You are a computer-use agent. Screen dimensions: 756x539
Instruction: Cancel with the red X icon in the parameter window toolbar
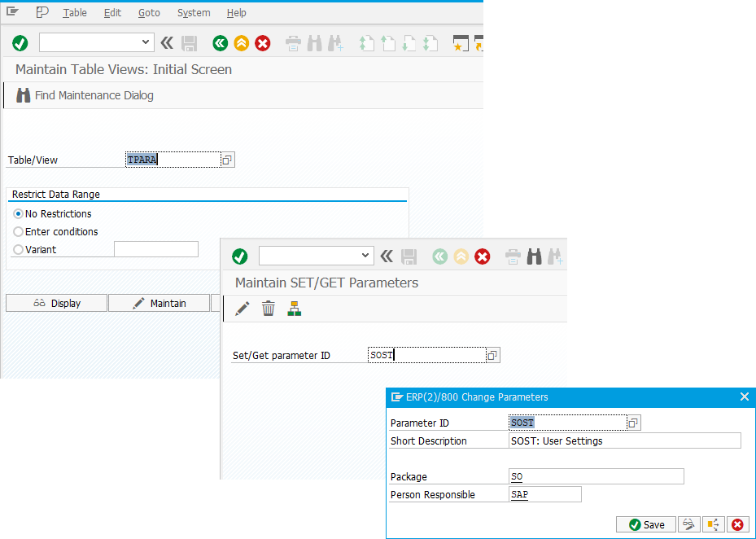pyautogui.click(x=483, y=256)
